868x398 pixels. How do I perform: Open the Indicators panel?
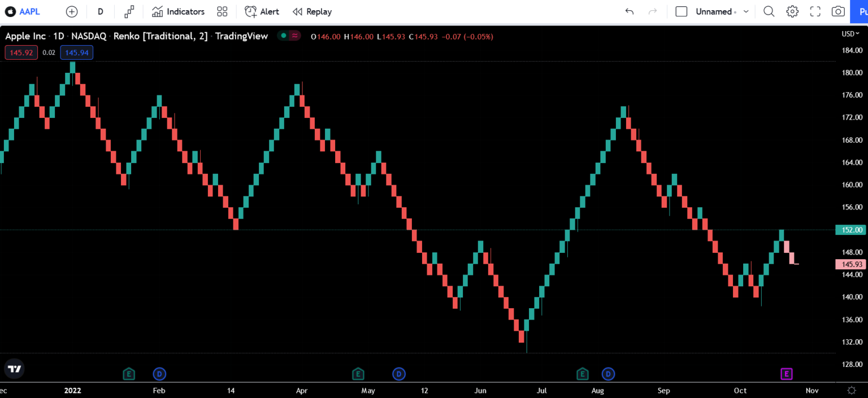(177, 11)
